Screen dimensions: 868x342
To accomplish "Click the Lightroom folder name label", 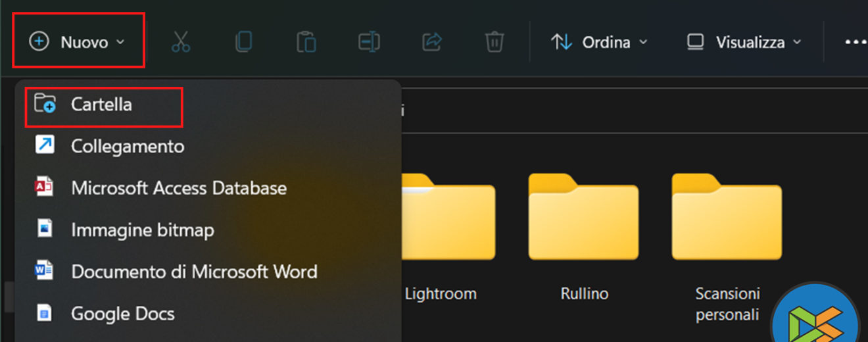I will [x=441, y=293].
